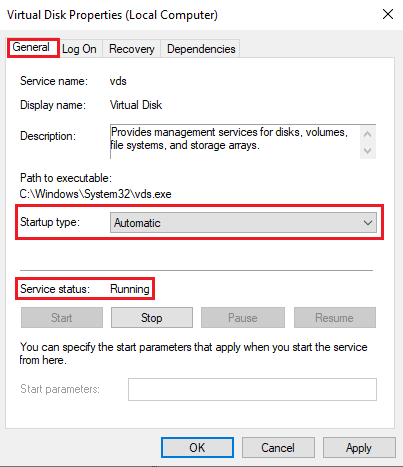Select the executable path text vds.exe
Viewport: 403px width, 467px height.
pos(152,194)
